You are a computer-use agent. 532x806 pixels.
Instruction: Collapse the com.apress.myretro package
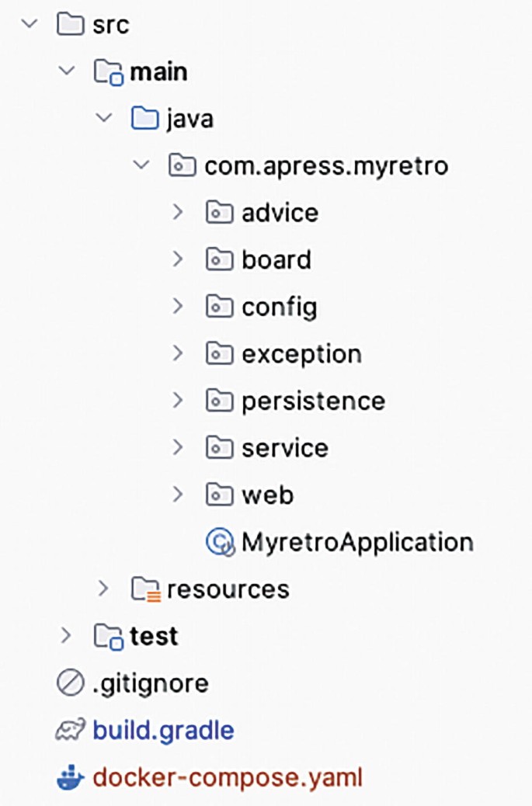(140, 165)
